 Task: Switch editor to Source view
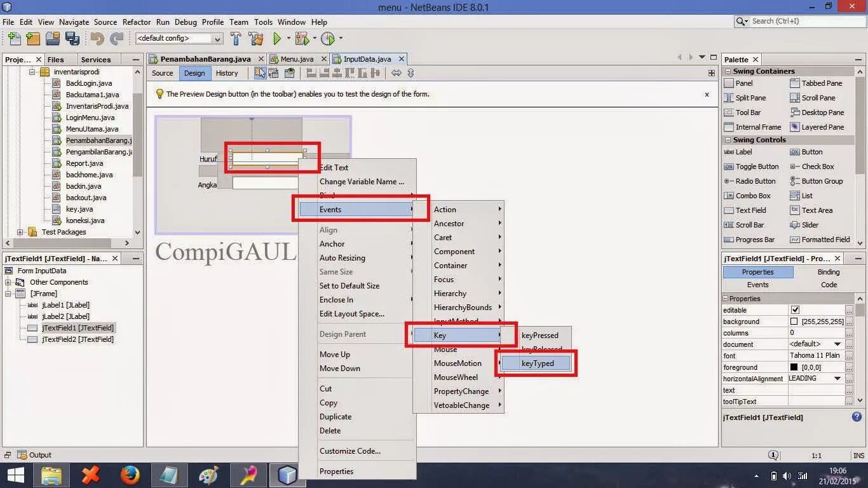pos(162,73)
